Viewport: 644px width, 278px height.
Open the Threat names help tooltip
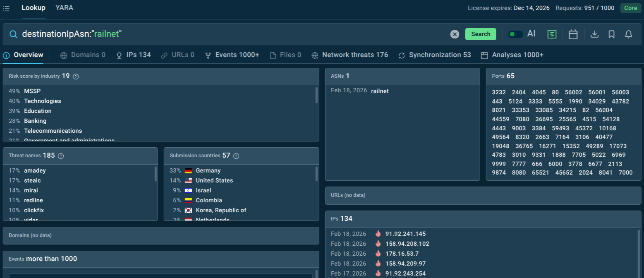(x=60, y=156)
